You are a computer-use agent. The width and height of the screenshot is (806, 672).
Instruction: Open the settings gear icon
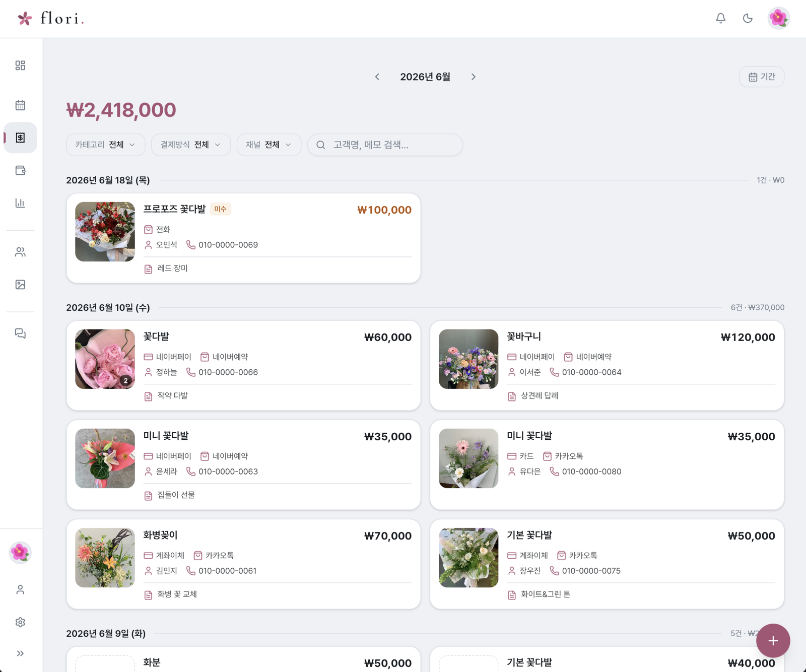tap(20, 622)
